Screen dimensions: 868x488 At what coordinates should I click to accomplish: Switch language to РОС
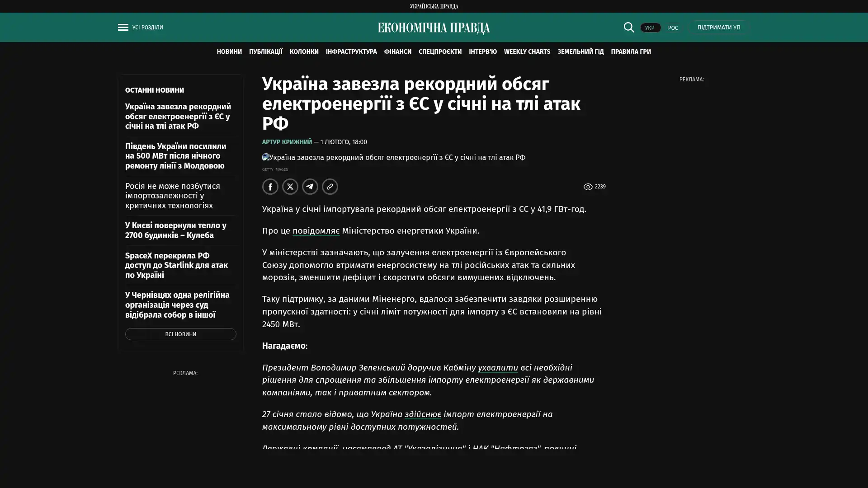[x=673, y=28]
